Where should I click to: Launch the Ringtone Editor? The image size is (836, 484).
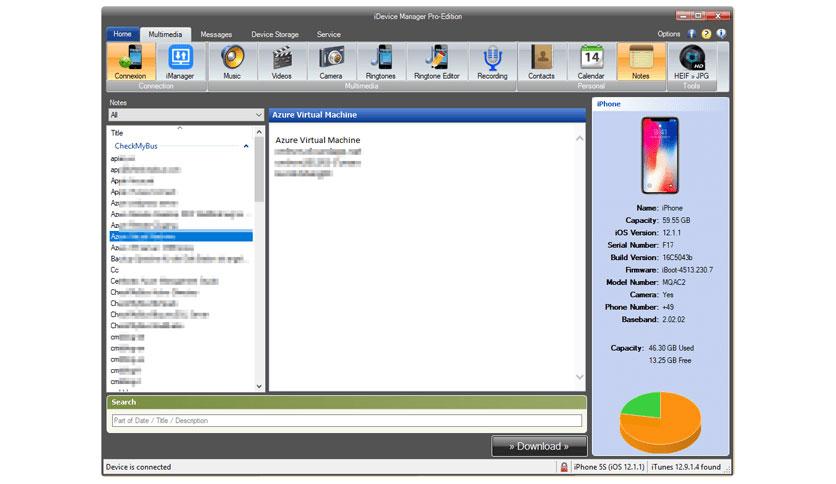[x=437, y=62]
